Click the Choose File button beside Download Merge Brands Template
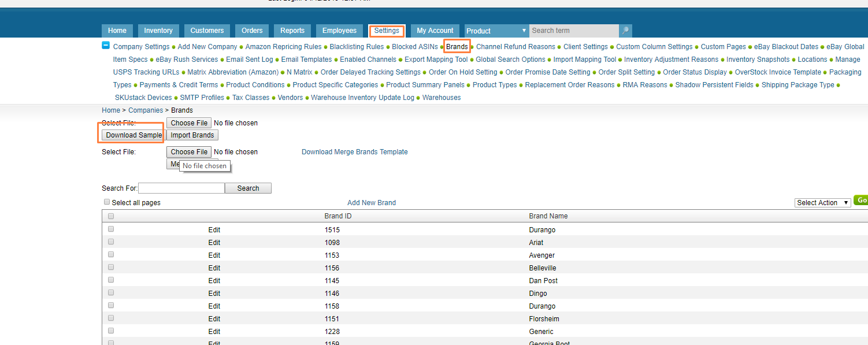868x345 pixels. coord(189,152)
